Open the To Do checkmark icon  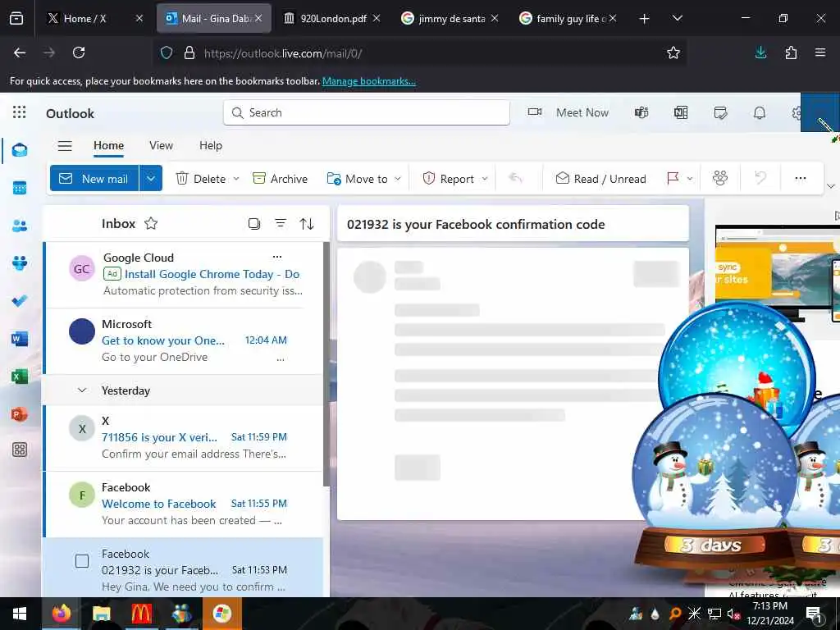coord(20,301)
